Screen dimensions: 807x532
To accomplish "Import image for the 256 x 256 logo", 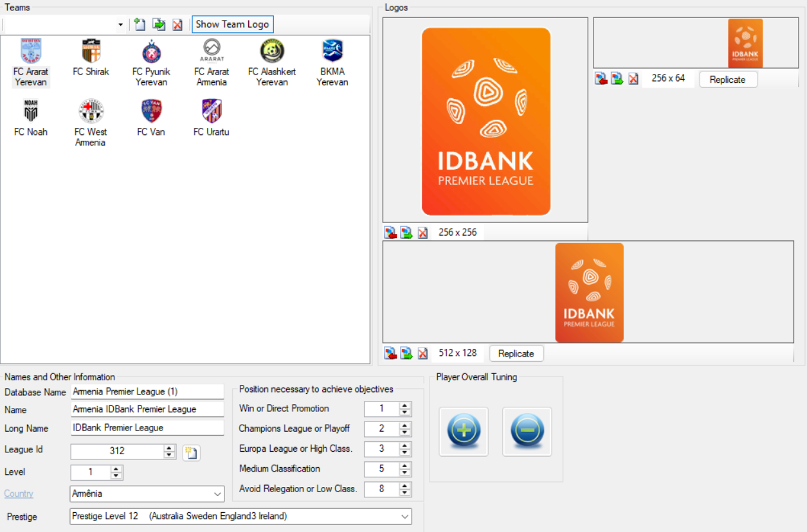I will pyautogui.click(x=390, y=233).
